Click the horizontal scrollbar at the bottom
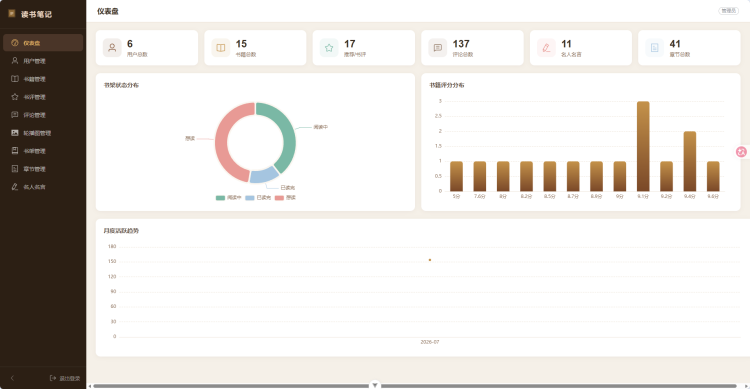 click(415, 386)
